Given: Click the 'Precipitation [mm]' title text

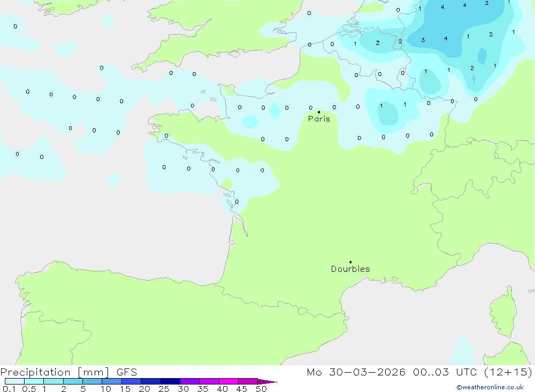Looking at the screenshot, I should point(55,372).
